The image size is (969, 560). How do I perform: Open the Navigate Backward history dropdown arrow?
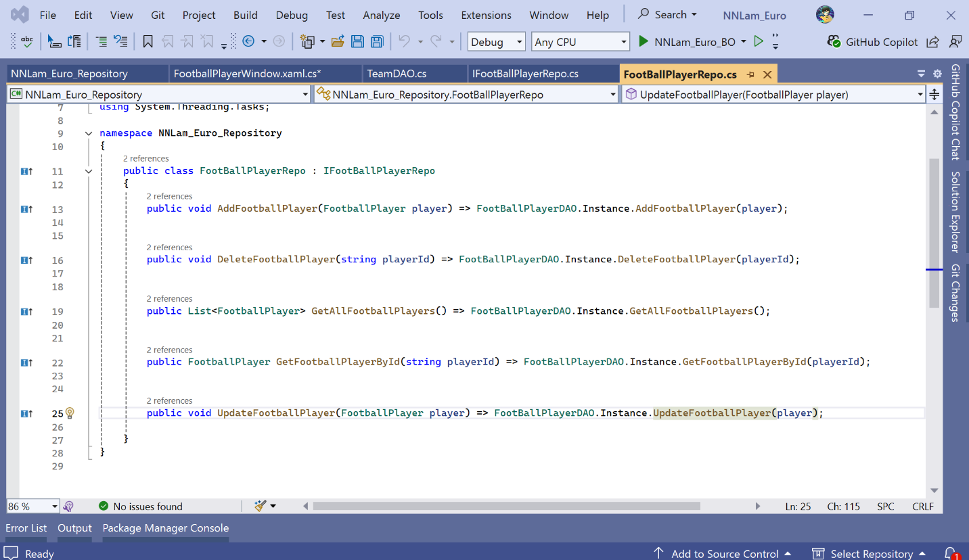263,42
